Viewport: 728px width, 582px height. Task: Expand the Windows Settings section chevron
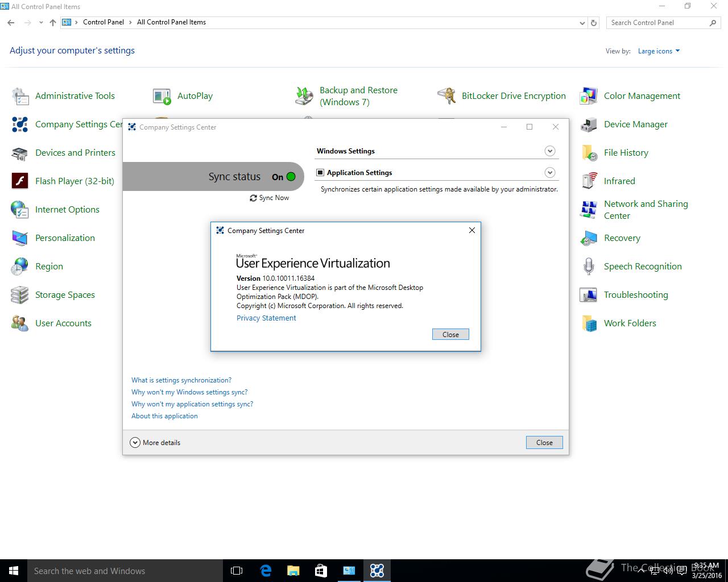coord(549,151)
